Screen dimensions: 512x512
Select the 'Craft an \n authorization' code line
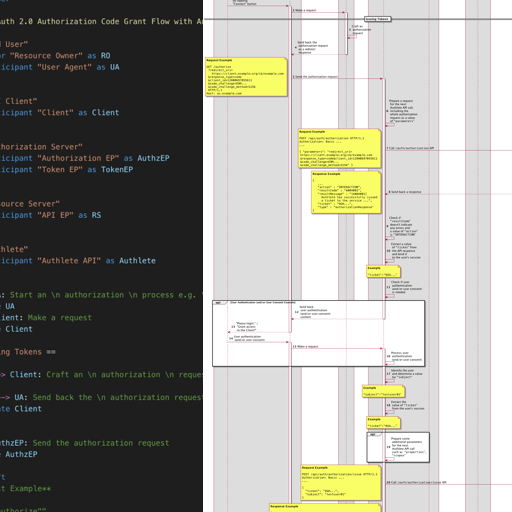(101, 375)
